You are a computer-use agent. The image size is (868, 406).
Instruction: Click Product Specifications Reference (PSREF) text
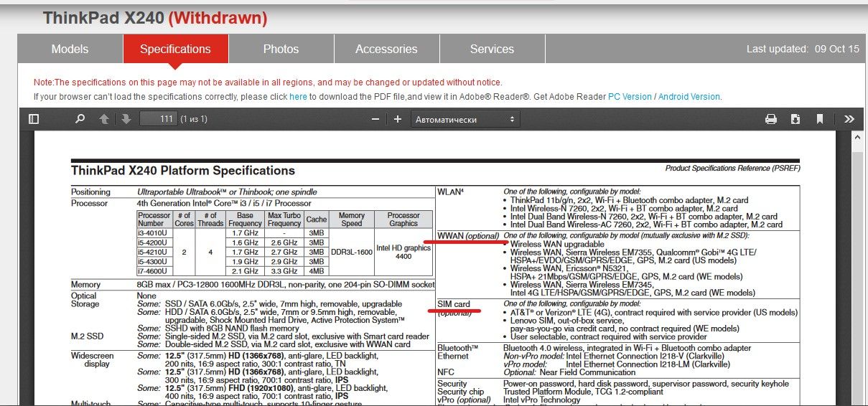point(732,169)
